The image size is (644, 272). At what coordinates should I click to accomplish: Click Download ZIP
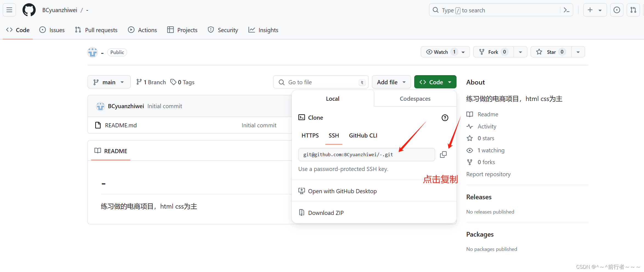pos(326,213)
